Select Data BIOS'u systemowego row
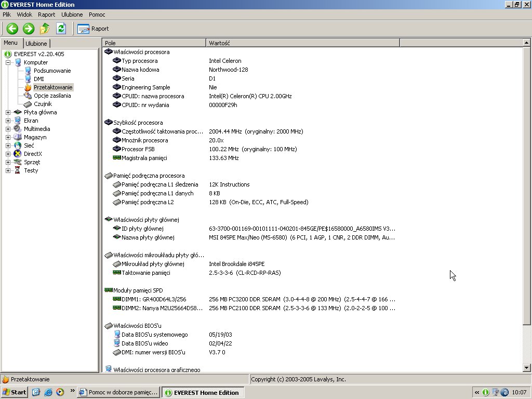The width and height of the screenshot is (532, 399). click(250, 334)
